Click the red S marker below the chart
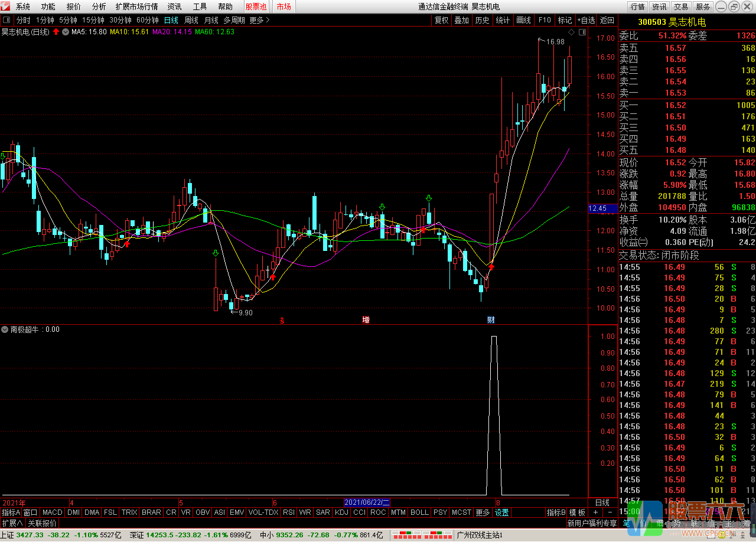 pos(282,321)
